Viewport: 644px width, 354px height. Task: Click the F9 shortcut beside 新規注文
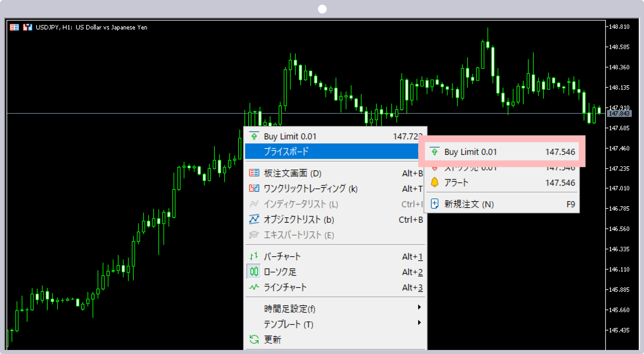coord(571,204)
